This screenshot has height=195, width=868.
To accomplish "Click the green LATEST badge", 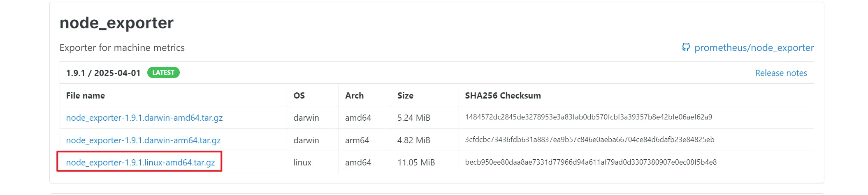I will [x=163, y=73].
